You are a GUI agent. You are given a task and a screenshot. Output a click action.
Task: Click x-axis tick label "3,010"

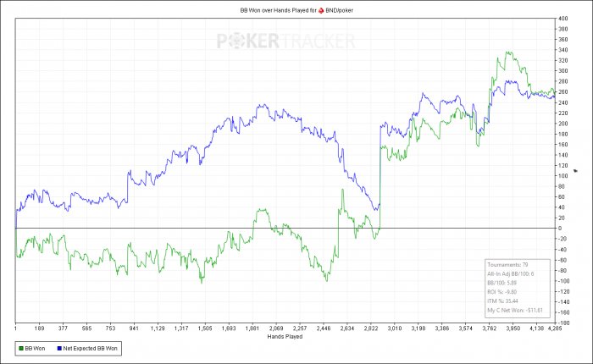pos(395,328)
